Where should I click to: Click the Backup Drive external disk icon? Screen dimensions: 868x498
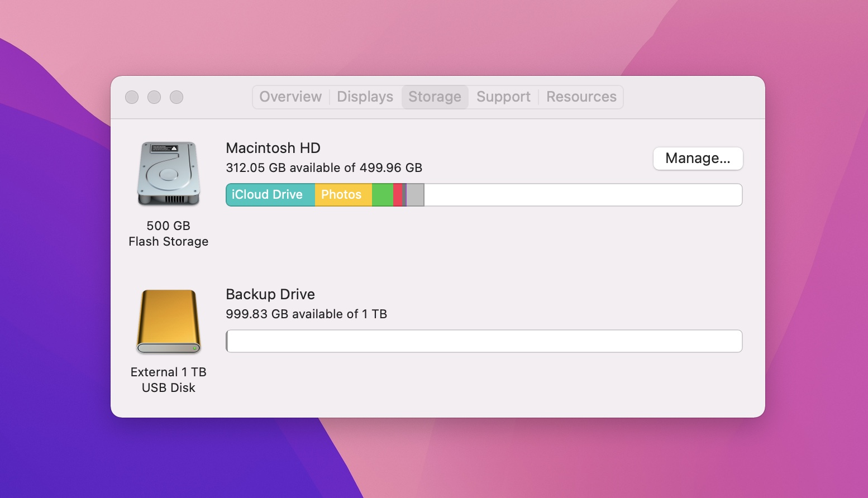pyautogui.click(x=169, y=322)
